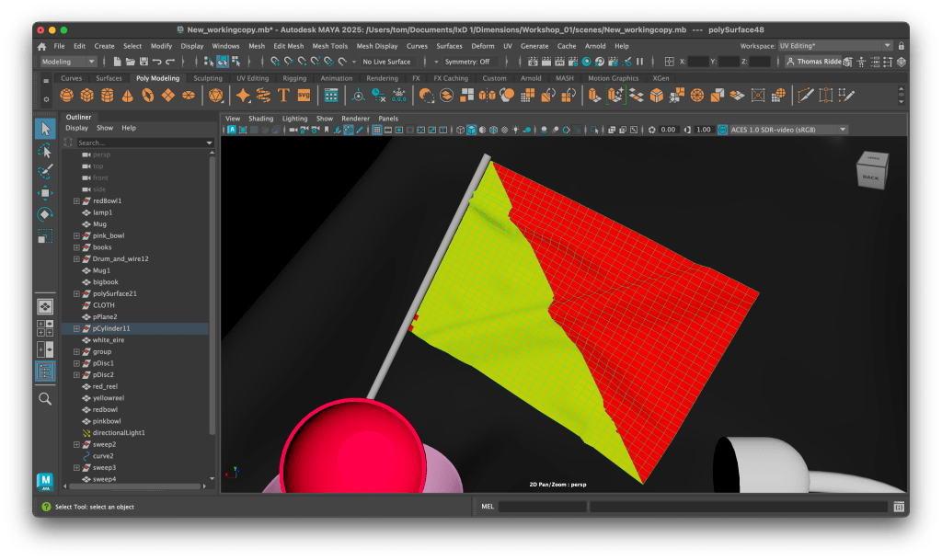
Task: Click the Symmetry: Off button
Action: click(x=466, y=62)
